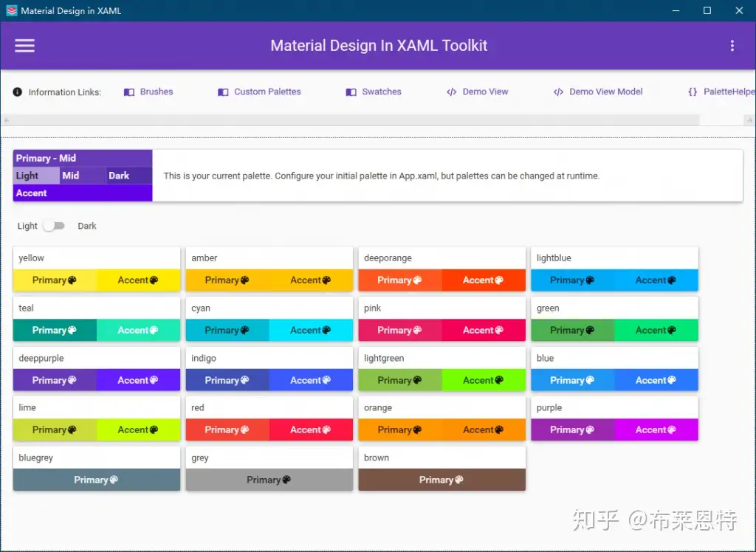Choose deeporange Primary
756x552 pixels.
point(399,280)
